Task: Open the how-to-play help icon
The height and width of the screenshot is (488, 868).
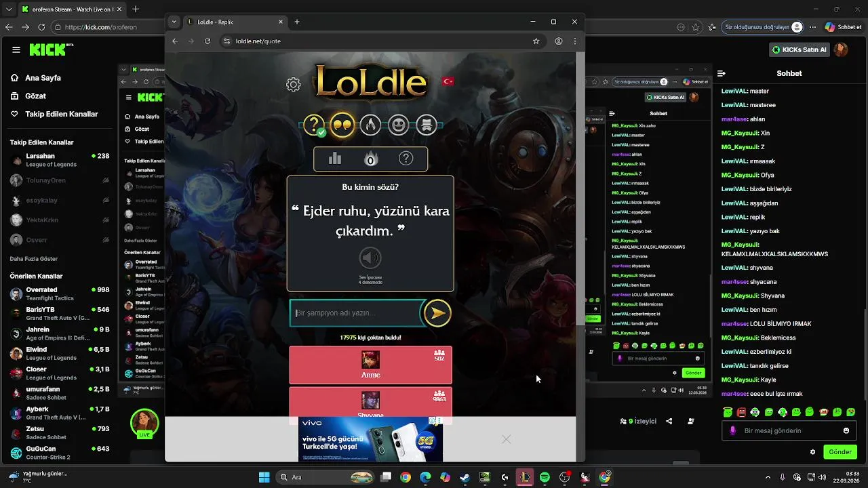Action: click(x=406, y=159)
